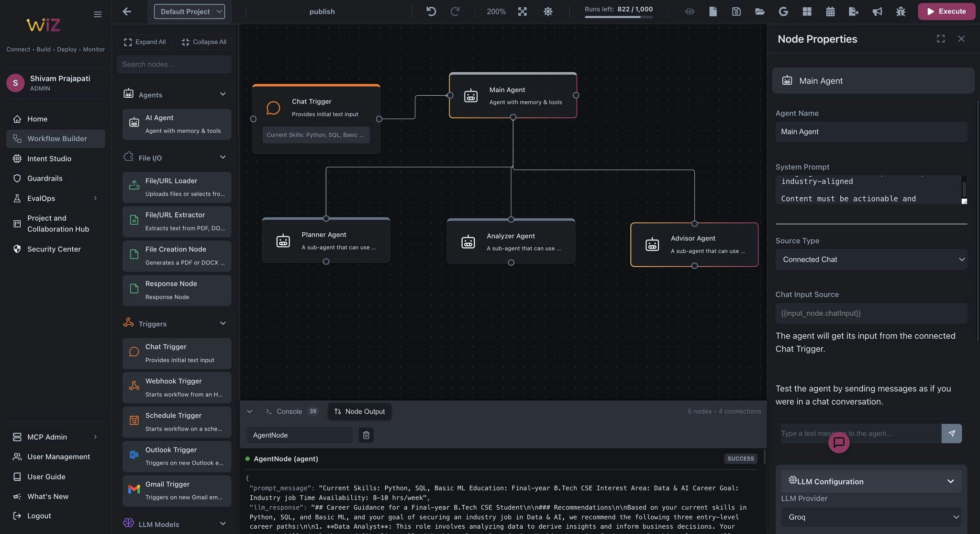Open the bug report tool in toolbar
980x534 pixels.
(x=901, y=11)
